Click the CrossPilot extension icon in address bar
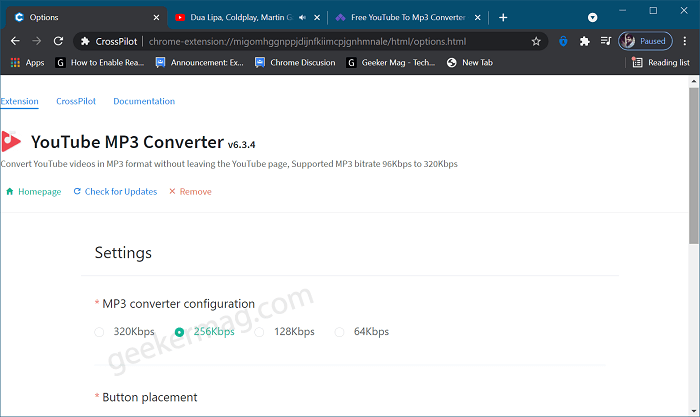 (85, 42)
